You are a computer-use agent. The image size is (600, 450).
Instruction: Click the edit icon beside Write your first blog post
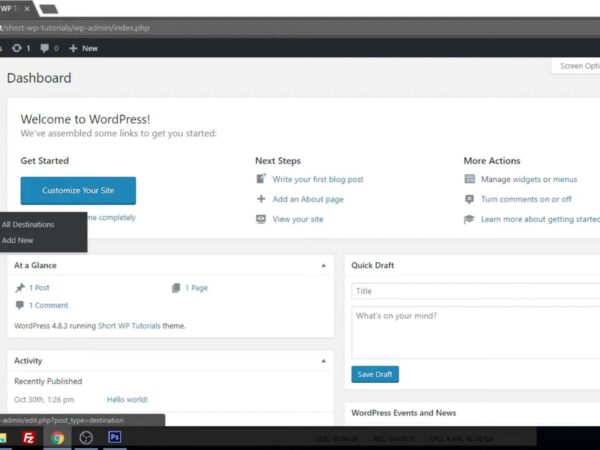(x=261, y=179)
